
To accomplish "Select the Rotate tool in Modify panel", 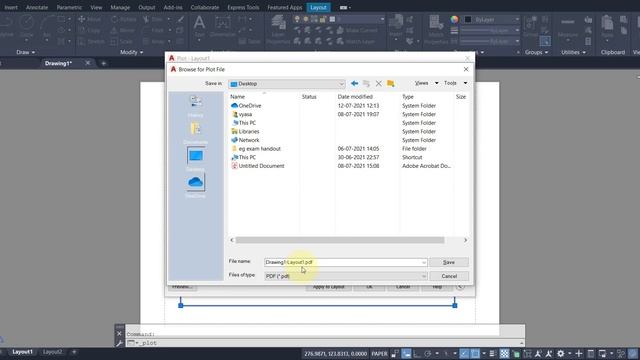I will click(x=124, y=19).
